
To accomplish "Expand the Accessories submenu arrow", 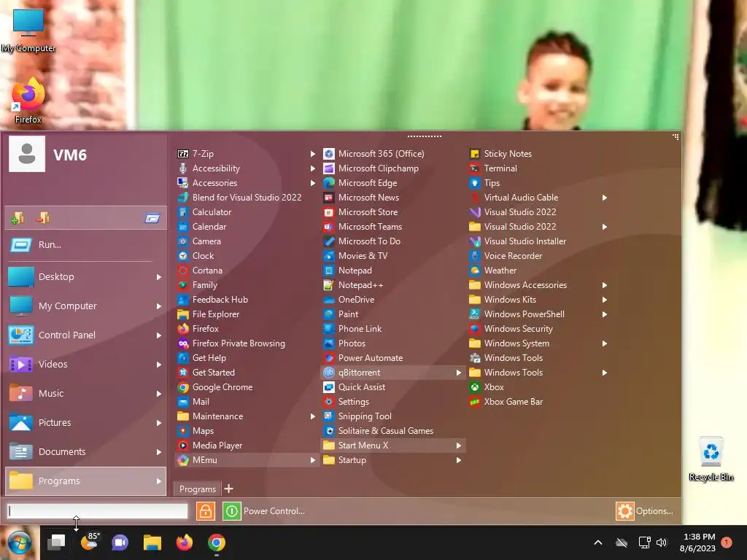I will click(x=312, y=183).
